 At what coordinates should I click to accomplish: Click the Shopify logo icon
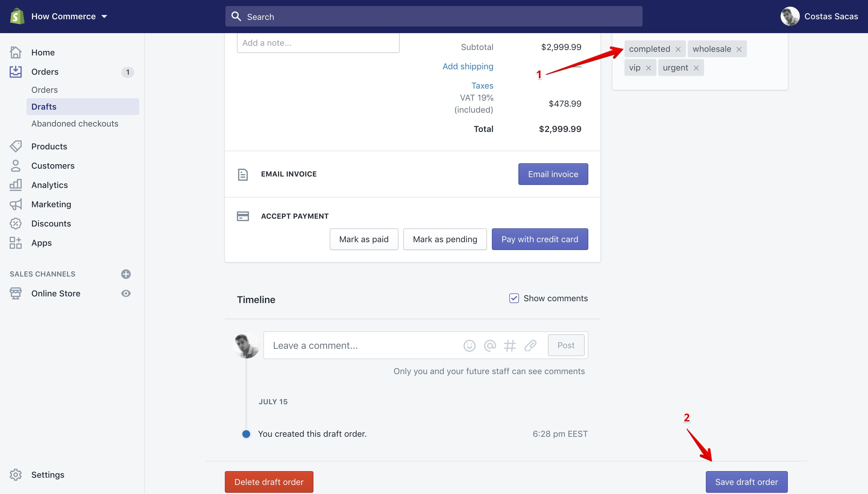pyautogui.click(x=17, y=16)
